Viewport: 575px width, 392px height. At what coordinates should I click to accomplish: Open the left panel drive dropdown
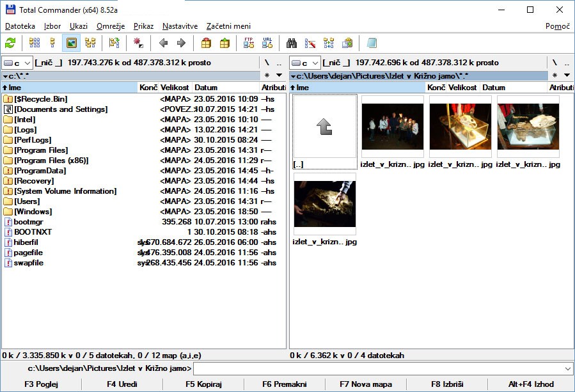pos(17,63)
